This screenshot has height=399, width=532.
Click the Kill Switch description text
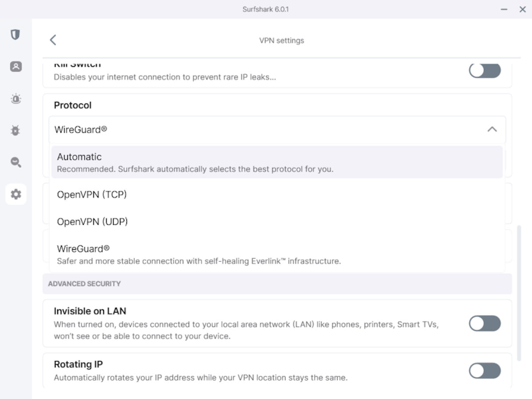click(165, 77)
